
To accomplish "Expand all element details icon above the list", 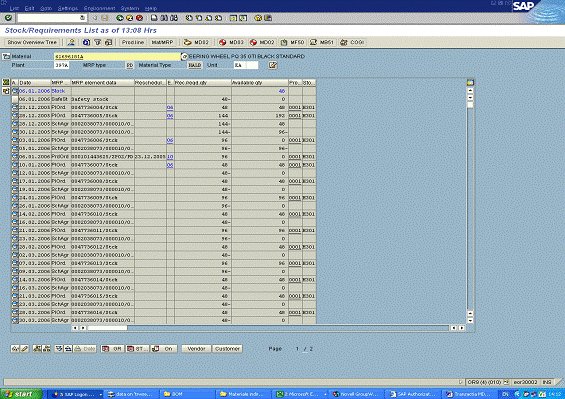I will click(6, 83).
